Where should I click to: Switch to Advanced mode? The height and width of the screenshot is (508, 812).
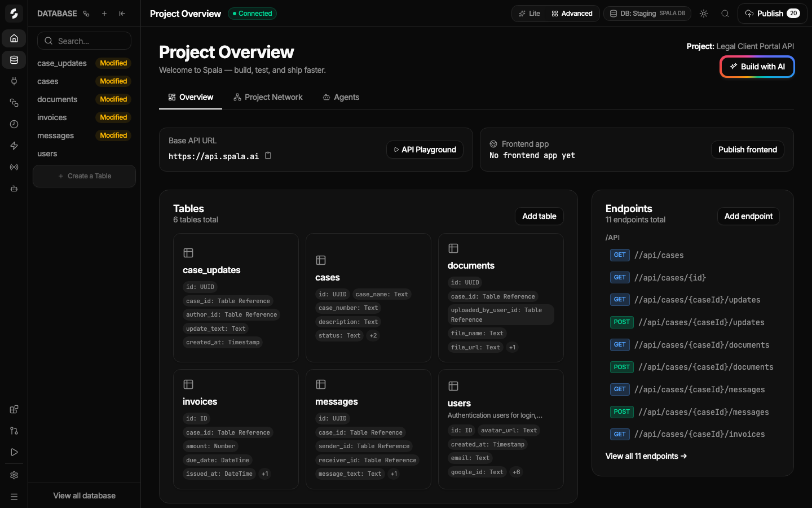pyautogui.click(x=572, y=14)
